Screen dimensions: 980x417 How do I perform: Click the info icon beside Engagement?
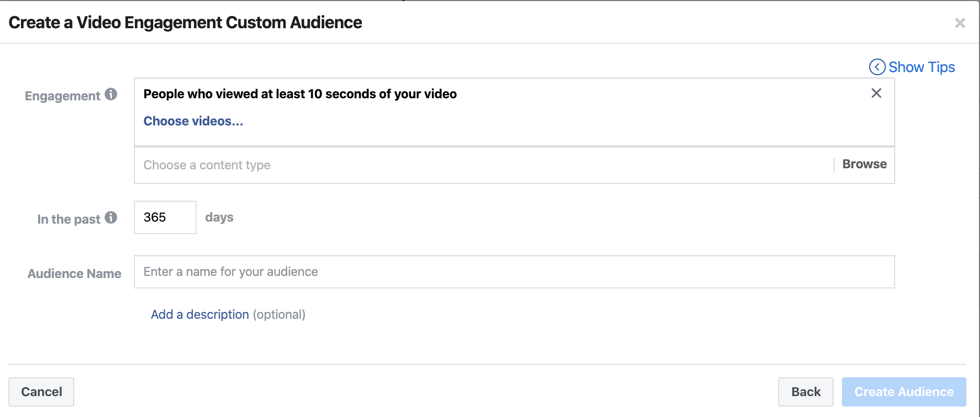pyautogui.click(x=111, y=94)
